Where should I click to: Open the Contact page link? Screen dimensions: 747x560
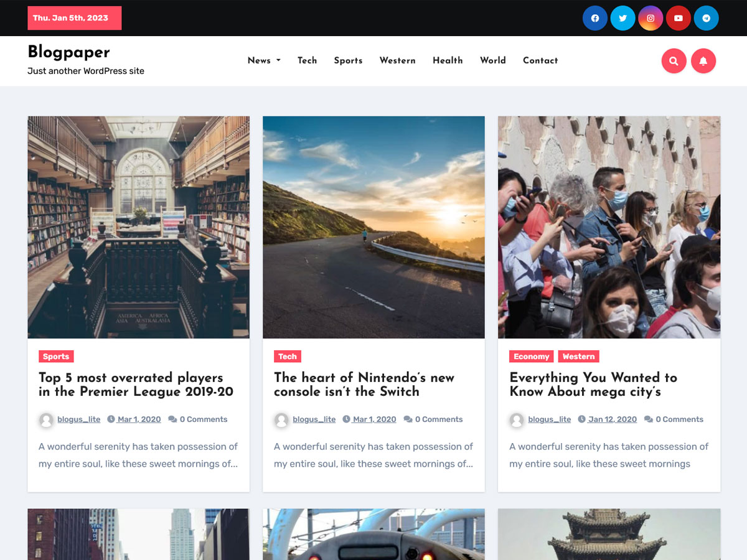[x=540, y=60]
